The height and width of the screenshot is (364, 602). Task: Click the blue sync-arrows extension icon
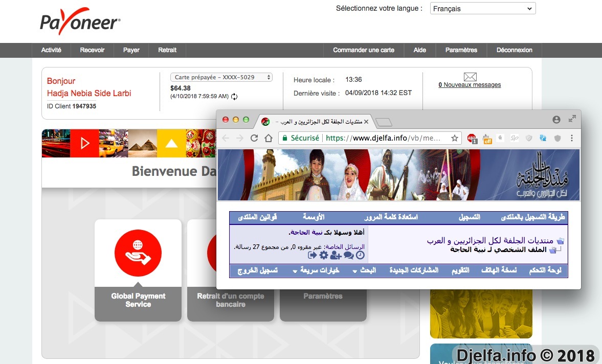(543, 138)
